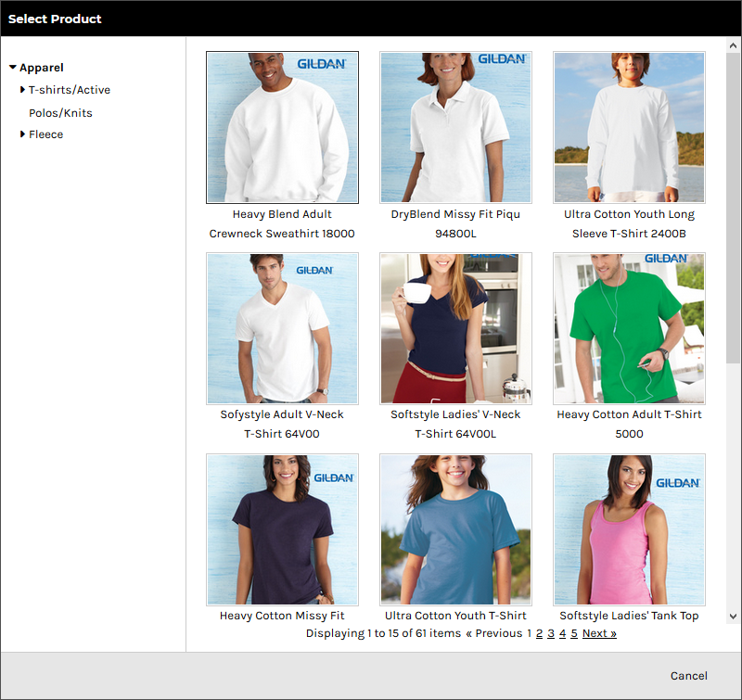Expand the Fleece subcategory arrow

point(22,134)
